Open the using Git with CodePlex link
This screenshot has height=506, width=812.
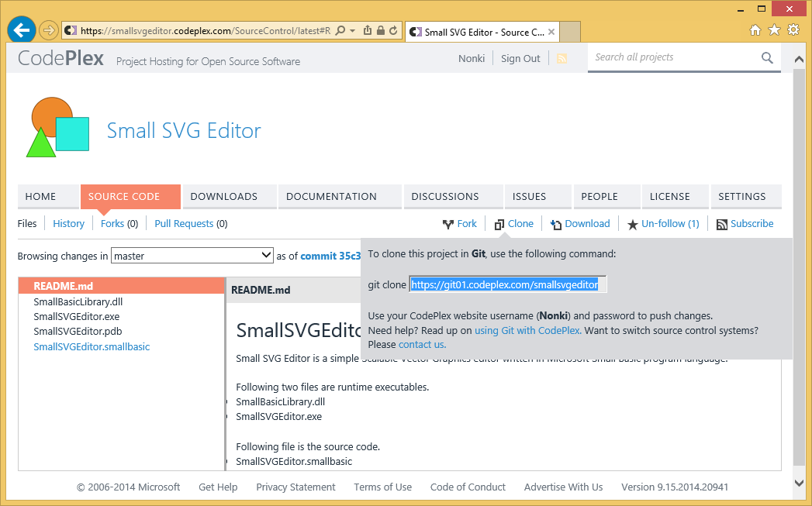point(527,330)
